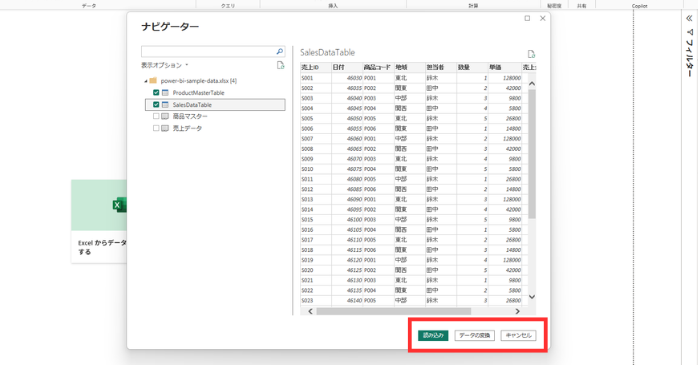698x365 pixels.
Task: Click the folder icon for power-bi-sample-data.xlsx
Action: coord(153,81)
